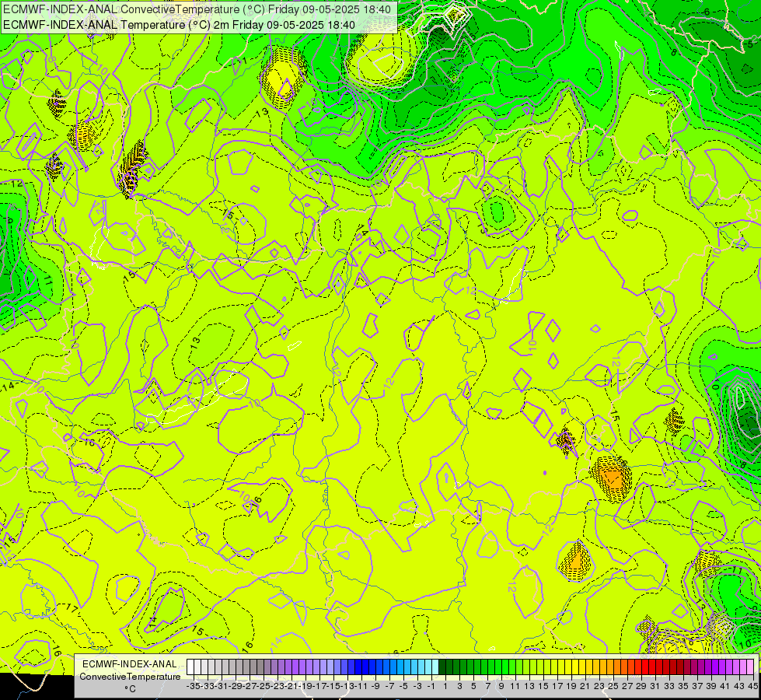
Task: Click the 43 legend scale label
Action: [740, 686]
